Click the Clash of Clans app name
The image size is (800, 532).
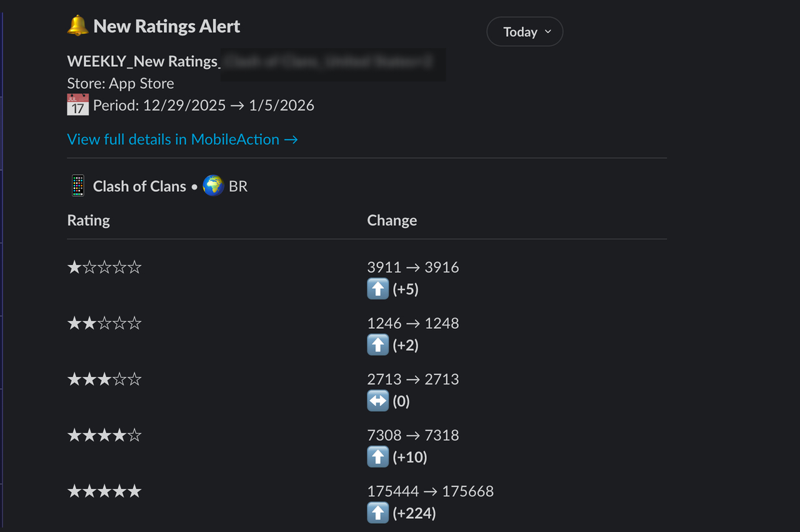139,186
